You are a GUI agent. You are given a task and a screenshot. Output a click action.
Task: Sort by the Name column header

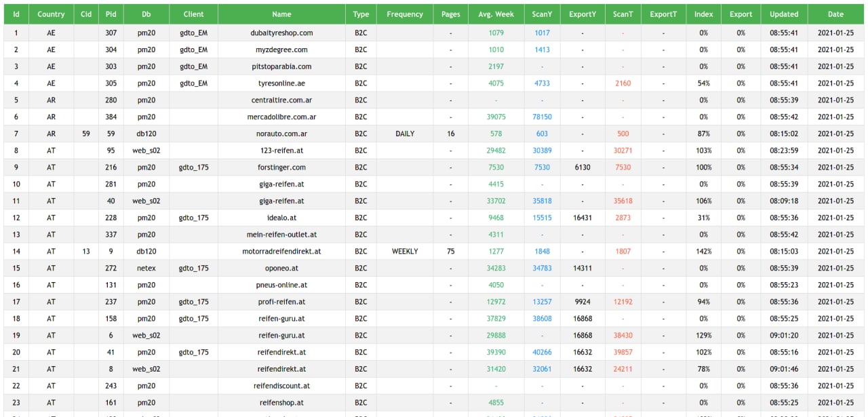click(281, 14)
